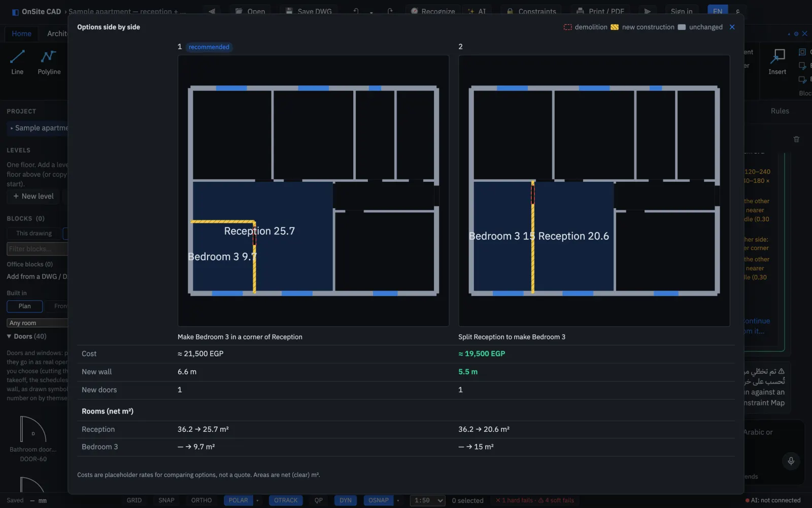Toggle QP in the status bar

[318, 500]
